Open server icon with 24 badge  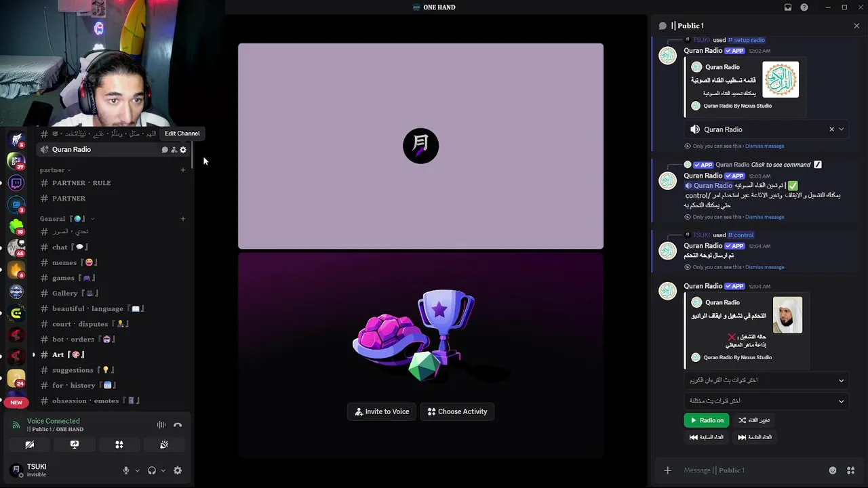tap(16, 378)
